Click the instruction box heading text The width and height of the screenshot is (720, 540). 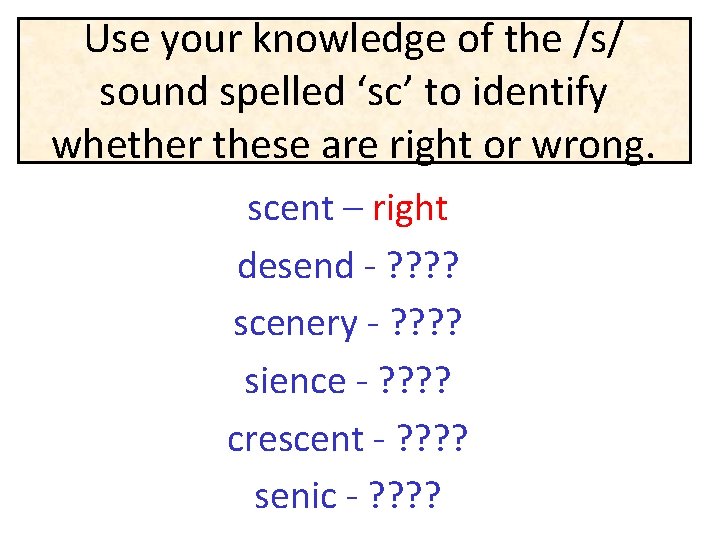(x=354, y=91)
